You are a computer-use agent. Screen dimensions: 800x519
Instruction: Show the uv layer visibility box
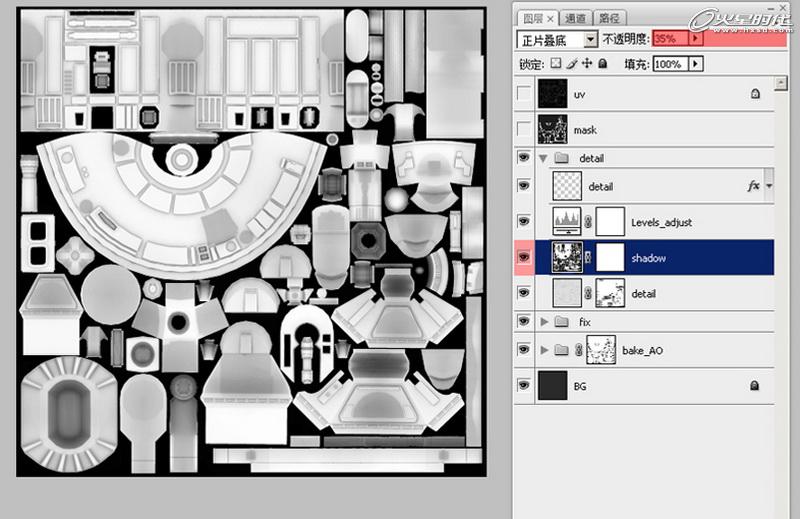coord(523,94)
